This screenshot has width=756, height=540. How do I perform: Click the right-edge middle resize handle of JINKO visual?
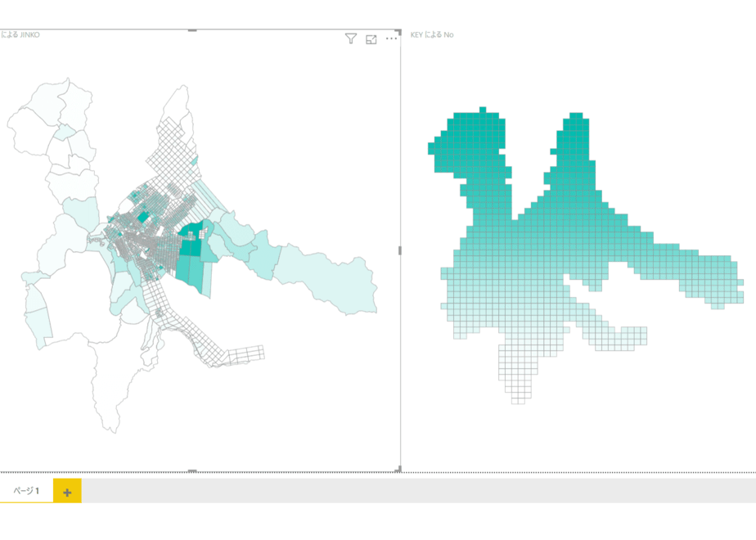399,250
